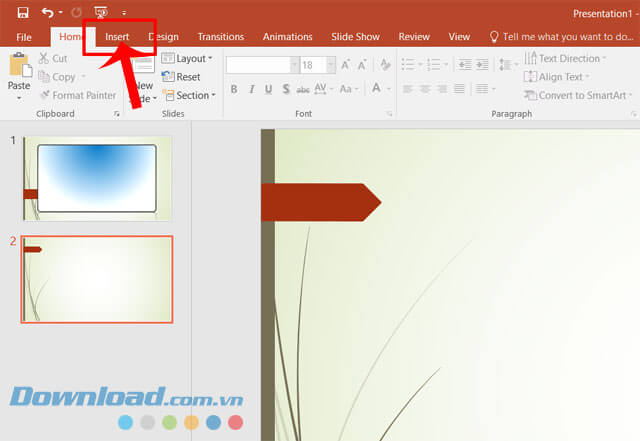Center align text

(x=425, y=89)
